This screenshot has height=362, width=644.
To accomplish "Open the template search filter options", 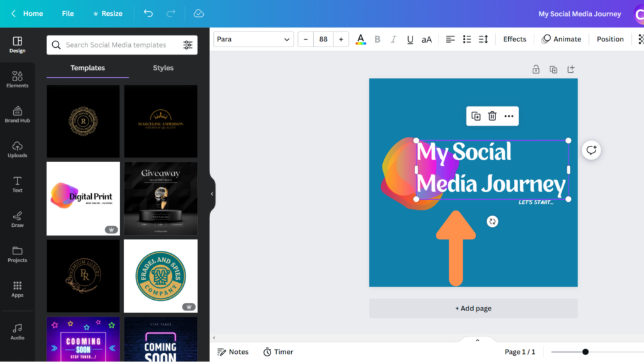I will [187, 45].
